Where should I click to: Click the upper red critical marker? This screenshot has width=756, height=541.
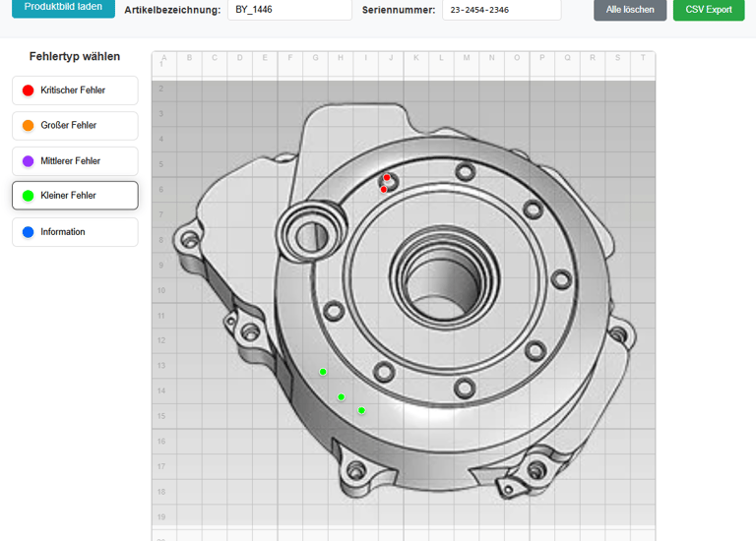[x=387, y=178]
